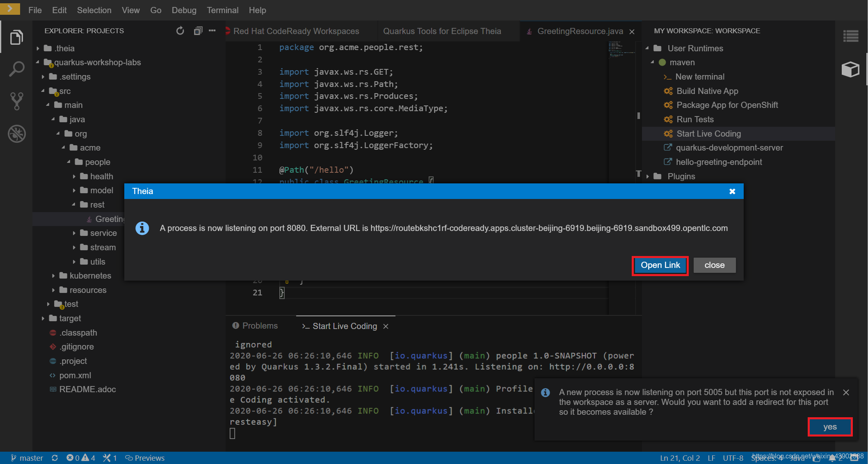Refresh the Explorer file tree

(x=180, y=31)
